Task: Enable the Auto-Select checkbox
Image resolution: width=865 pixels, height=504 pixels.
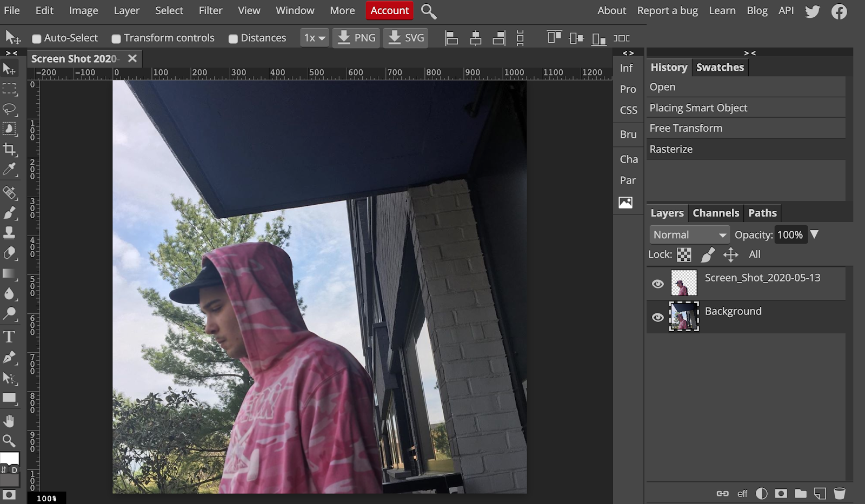Action: tap(37, 38)
